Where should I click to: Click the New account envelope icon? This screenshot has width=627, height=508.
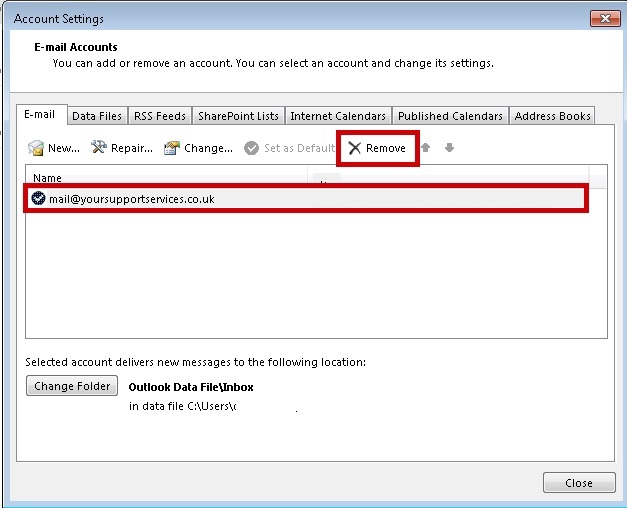(36, 148)
